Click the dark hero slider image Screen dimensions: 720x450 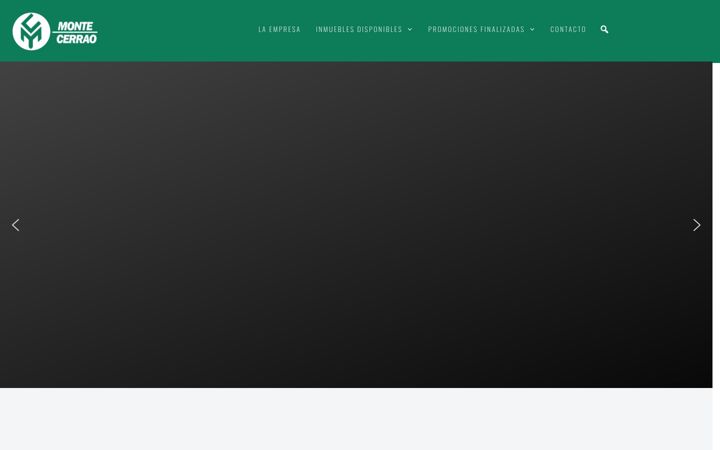[356, 225]
